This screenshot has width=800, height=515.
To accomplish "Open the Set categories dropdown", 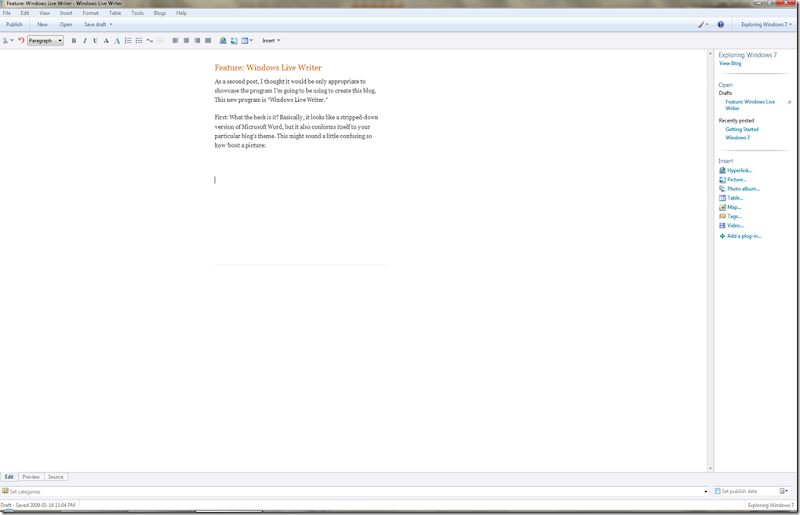I will point(706,492).
